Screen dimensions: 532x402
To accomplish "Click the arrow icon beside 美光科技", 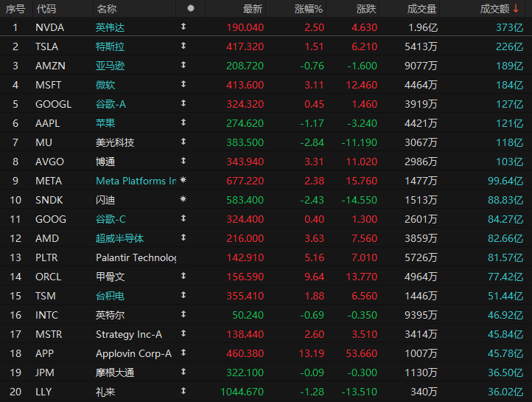I will 183,142.
